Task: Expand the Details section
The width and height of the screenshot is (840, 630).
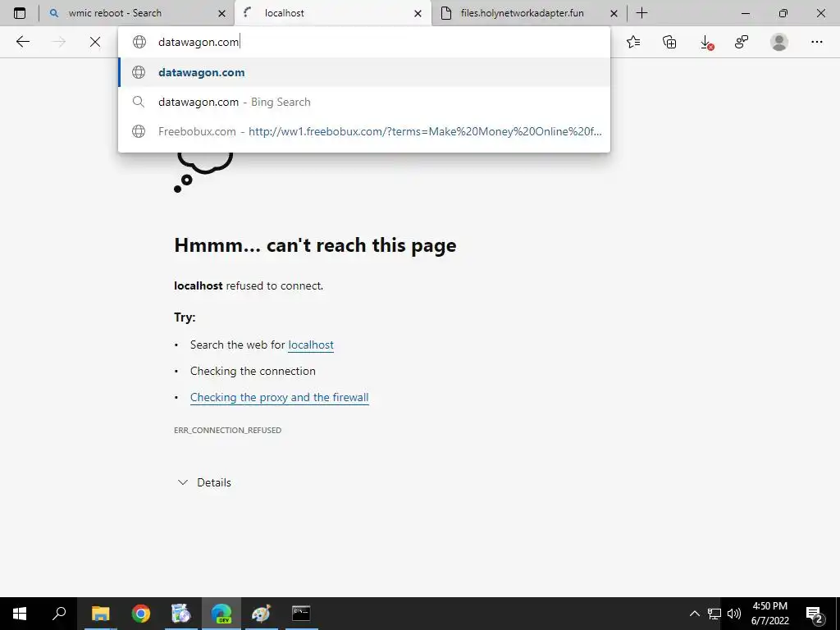Action: tap(204, 482)
